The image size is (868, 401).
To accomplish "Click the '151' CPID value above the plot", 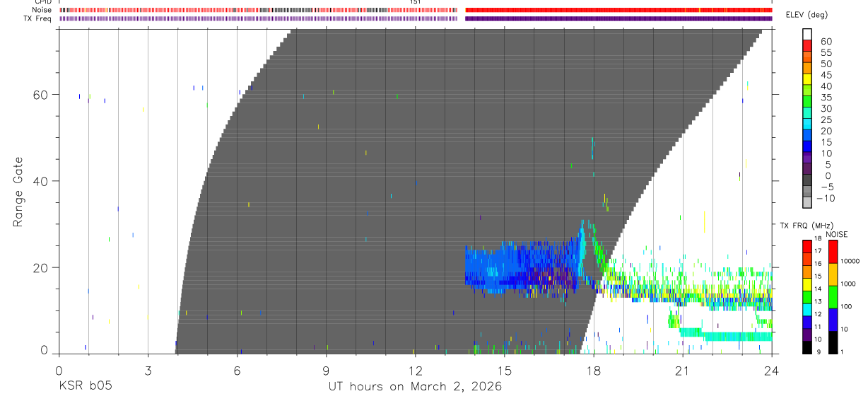I will (x=416, y=2).
